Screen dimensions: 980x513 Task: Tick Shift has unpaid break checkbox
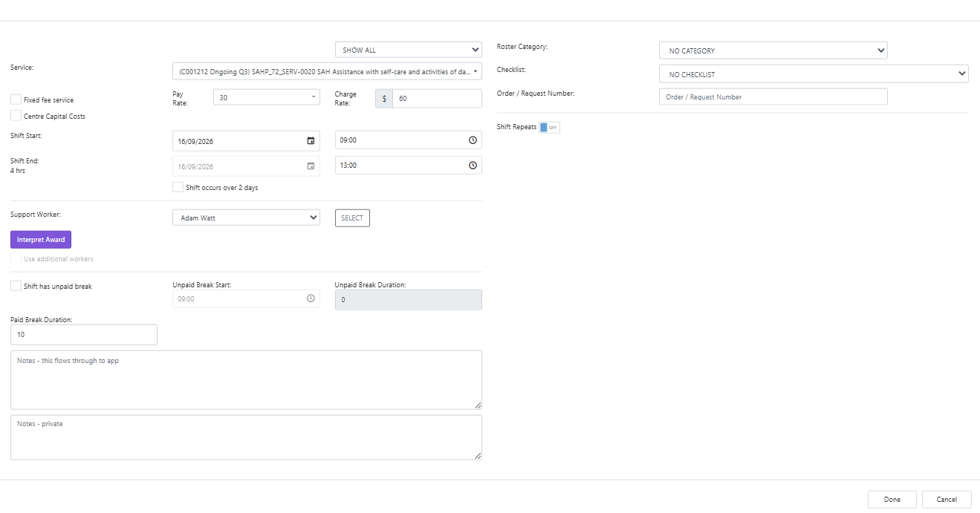click(16, 286)
